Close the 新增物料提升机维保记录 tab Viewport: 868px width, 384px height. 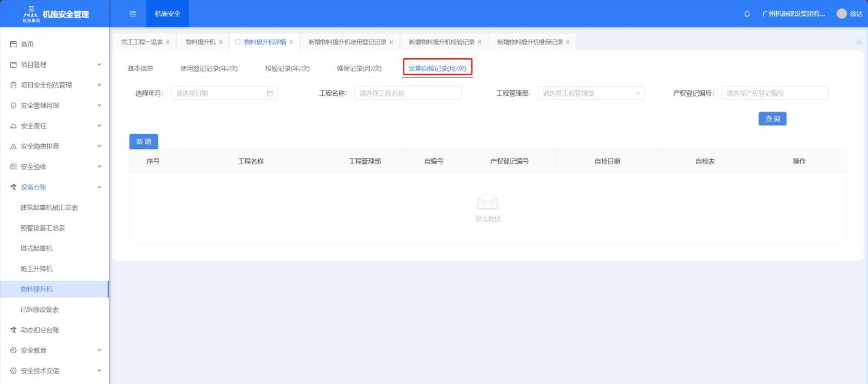pyautogui.click(x=568, y=42)
